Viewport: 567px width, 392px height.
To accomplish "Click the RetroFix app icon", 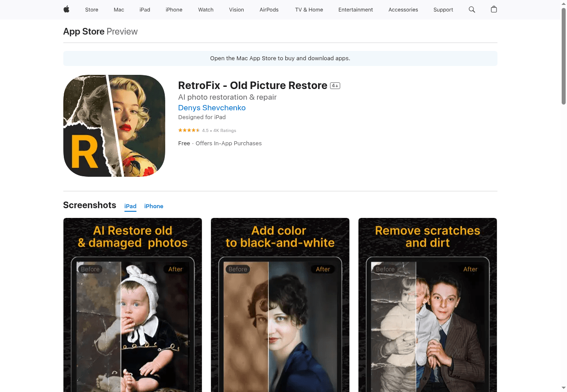I will pyautogui.click(x=114, y=125).
